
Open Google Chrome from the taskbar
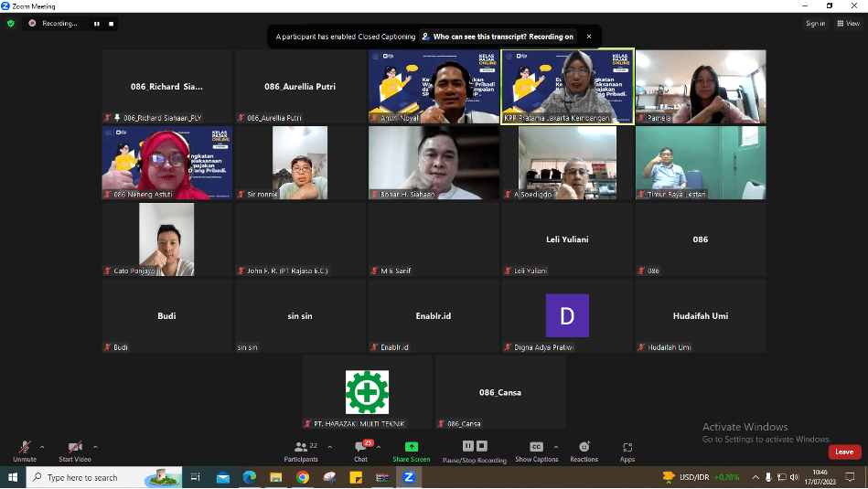[302, 477]
